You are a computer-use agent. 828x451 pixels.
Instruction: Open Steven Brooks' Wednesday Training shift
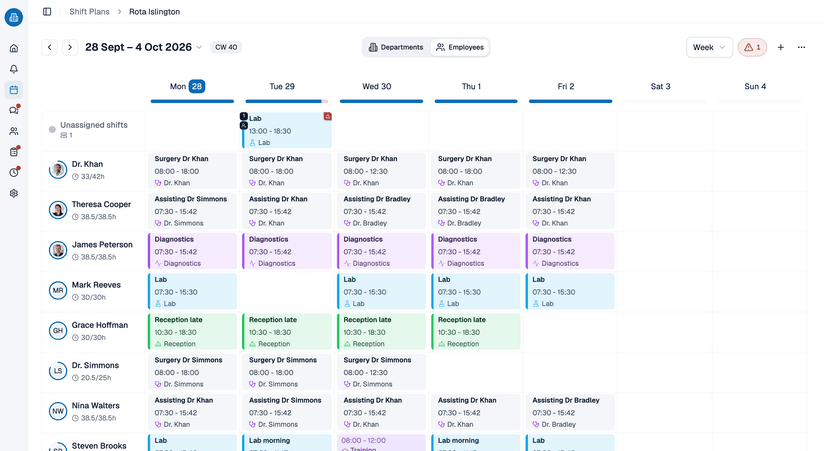(381, 443)
